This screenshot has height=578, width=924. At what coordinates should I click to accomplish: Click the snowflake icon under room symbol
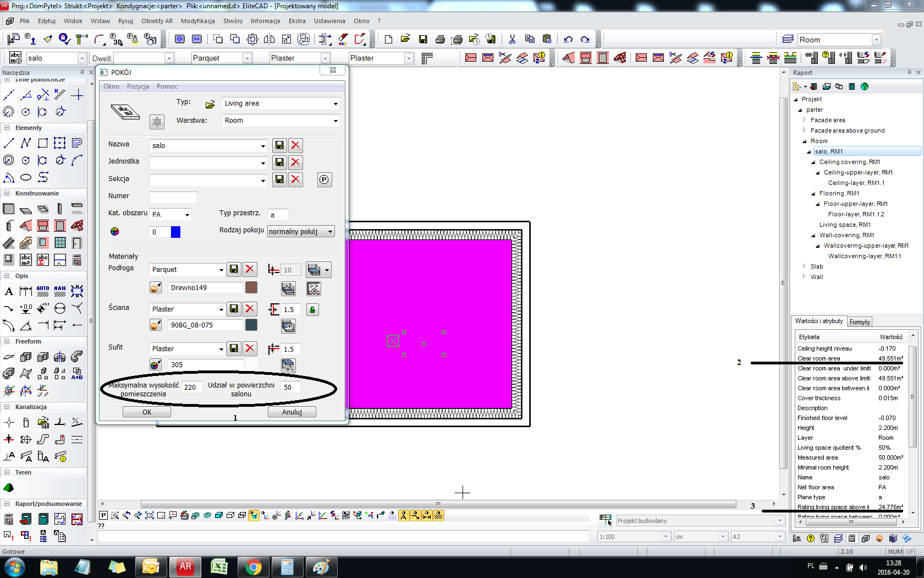tap(157, 122)
